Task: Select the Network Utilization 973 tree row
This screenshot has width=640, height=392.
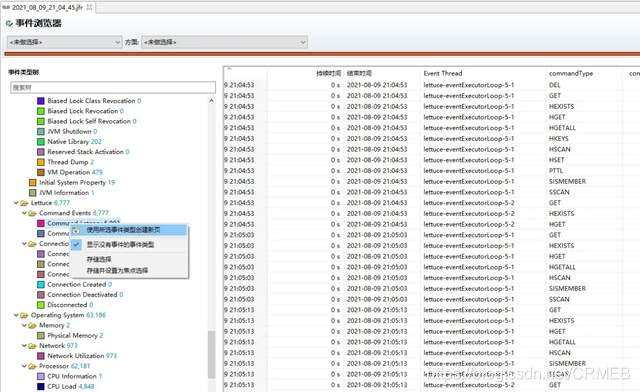Action: [x=77, y=356]
